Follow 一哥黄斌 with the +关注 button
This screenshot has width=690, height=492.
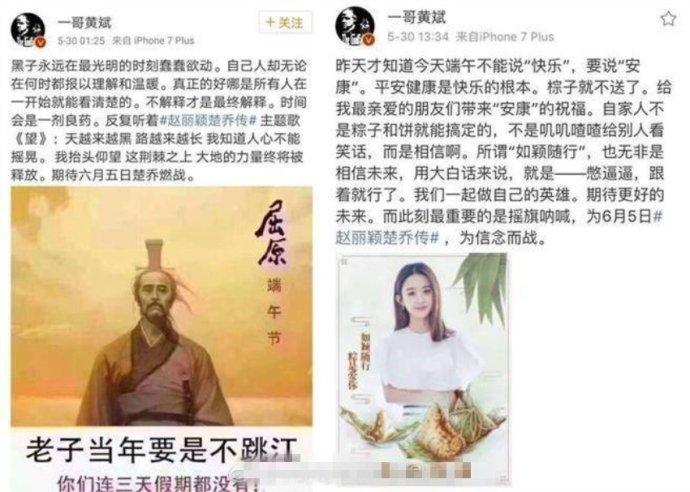[x=285, y=22]
